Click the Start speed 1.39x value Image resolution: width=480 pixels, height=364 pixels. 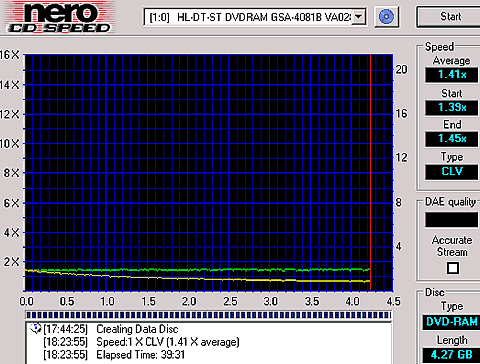pyautogui.click(x=452, y=107)
